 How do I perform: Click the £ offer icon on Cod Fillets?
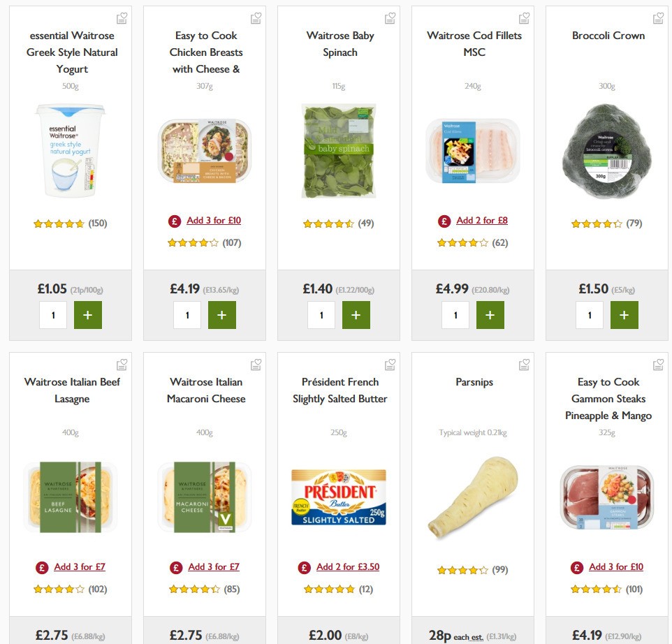[x=444, y=221]
